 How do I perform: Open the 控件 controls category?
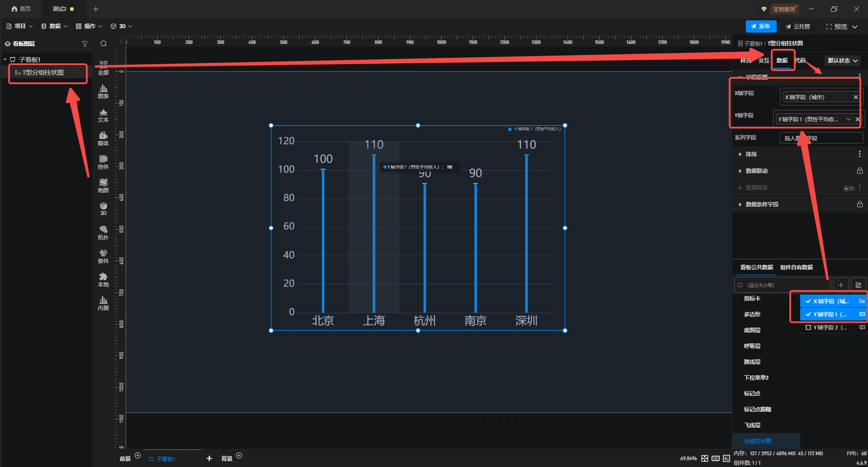(x=103, y=162)
